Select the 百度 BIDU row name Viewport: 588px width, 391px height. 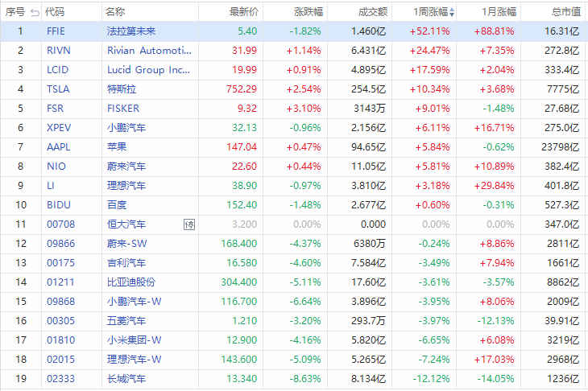117,204
